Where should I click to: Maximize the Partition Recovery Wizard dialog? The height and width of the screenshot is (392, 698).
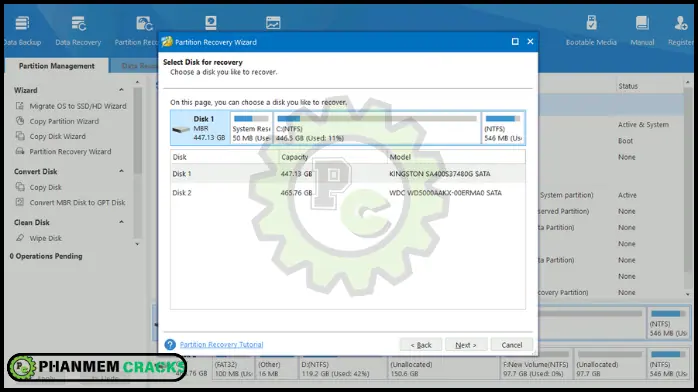pos(515,41)
